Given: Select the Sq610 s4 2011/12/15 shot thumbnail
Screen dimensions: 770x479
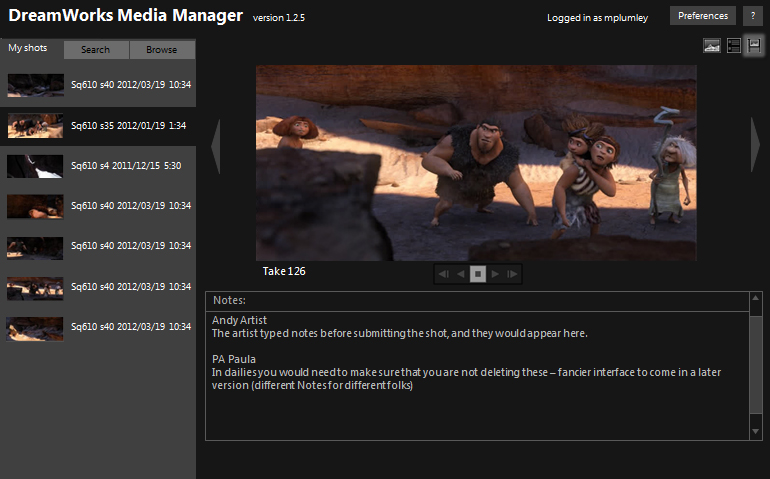Looking at the screenshot, I should coord(35,166).
